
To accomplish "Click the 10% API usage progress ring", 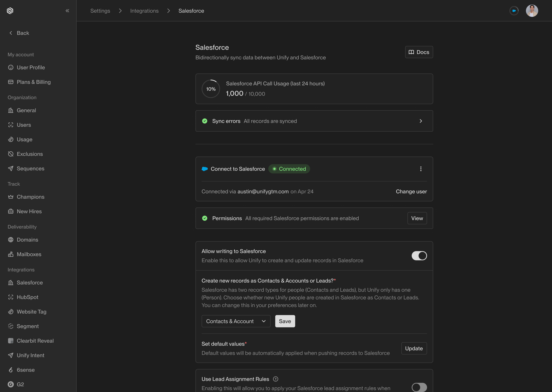I will (x=211, y=89).
